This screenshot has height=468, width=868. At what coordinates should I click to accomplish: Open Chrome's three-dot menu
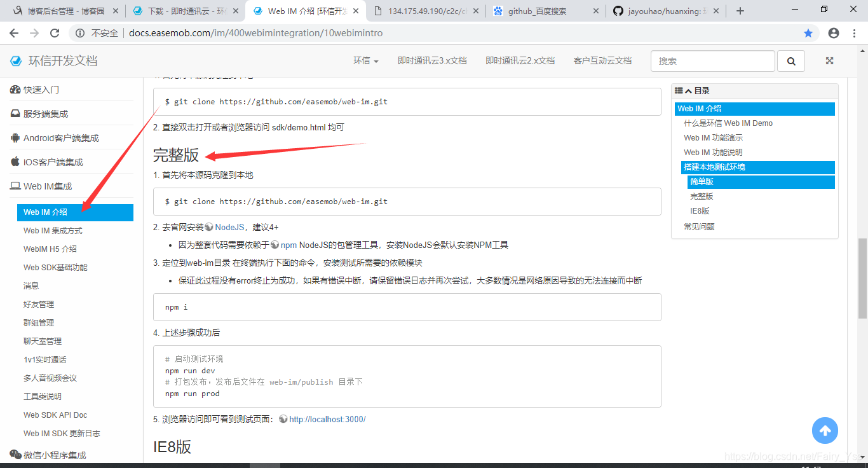tap(855, 33)
